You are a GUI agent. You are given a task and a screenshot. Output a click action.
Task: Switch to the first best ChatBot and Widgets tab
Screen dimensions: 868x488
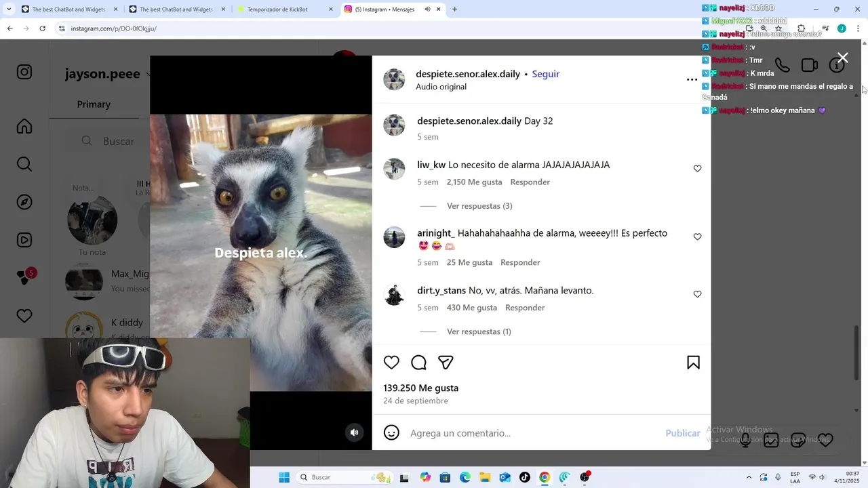pos(68,9)
